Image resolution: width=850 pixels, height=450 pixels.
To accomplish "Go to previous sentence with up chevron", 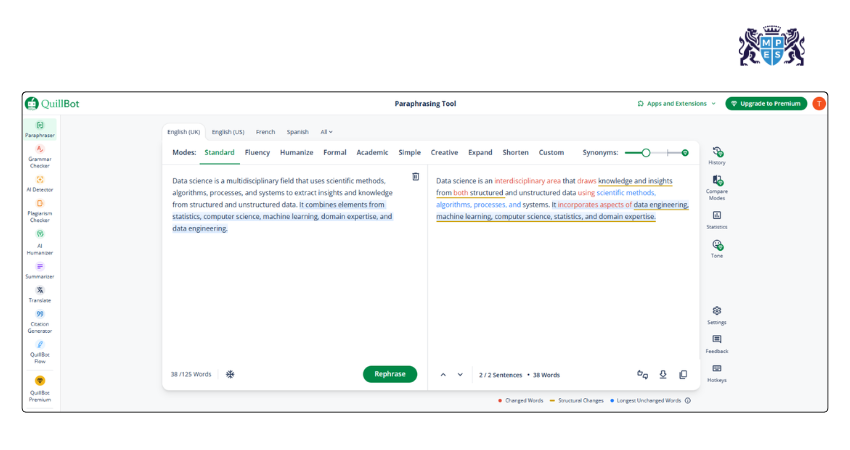I will tap(443, 374).
